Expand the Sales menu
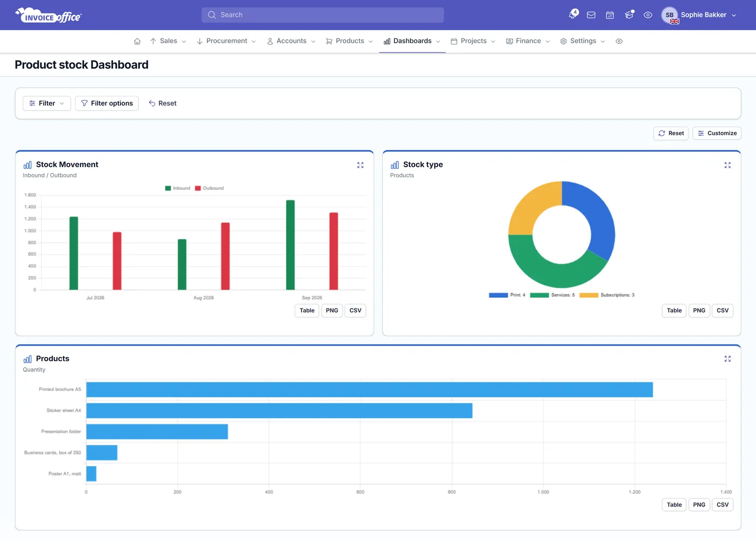 168,41
